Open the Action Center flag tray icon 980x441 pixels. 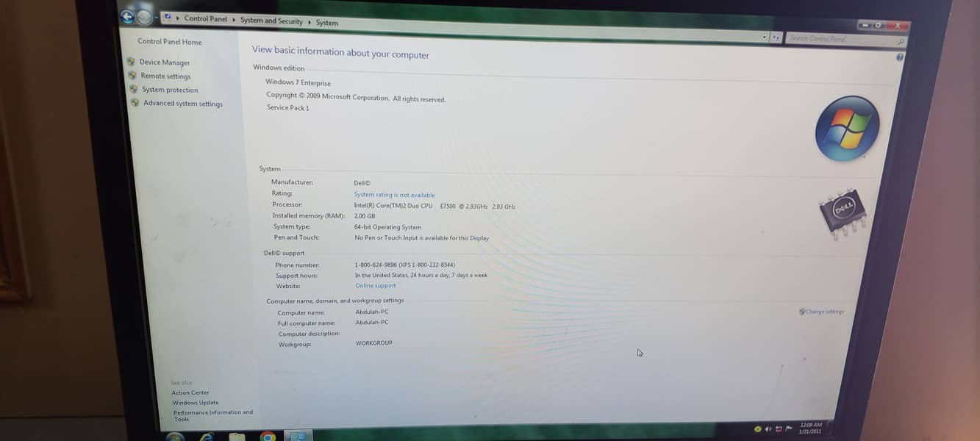(x=789, y=428)
